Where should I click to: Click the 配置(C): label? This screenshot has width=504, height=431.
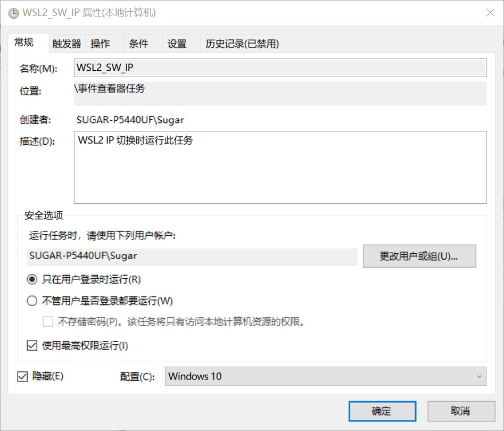pyautogui.click(x=137, y=376)
